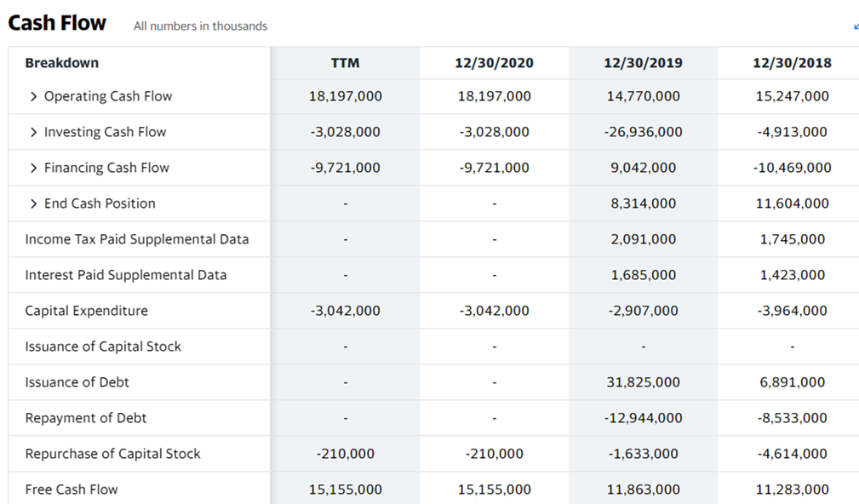Click the Capital Expenditure row label
Viewport: 859px width, 504px height.
[87, 311]
